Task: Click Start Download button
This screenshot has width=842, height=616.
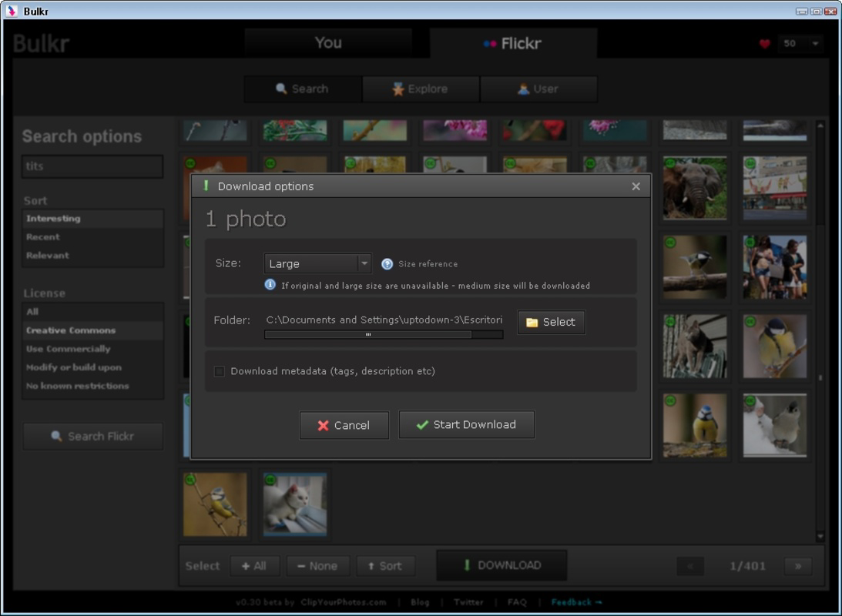Action: (x=467, y=425)
